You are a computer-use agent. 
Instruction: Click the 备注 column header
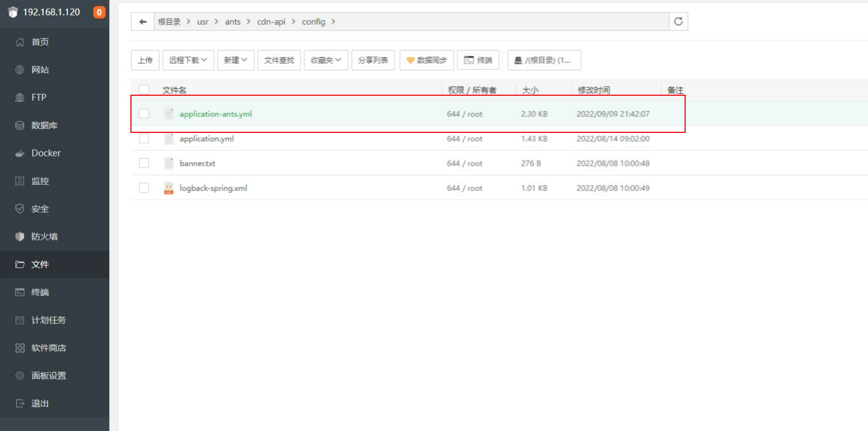(x=675, y=90)
